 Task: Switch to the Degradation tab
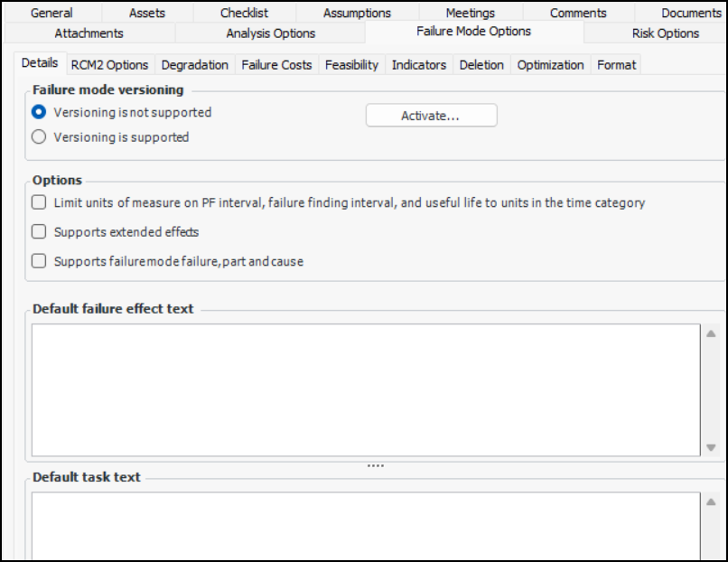point(195,65)
